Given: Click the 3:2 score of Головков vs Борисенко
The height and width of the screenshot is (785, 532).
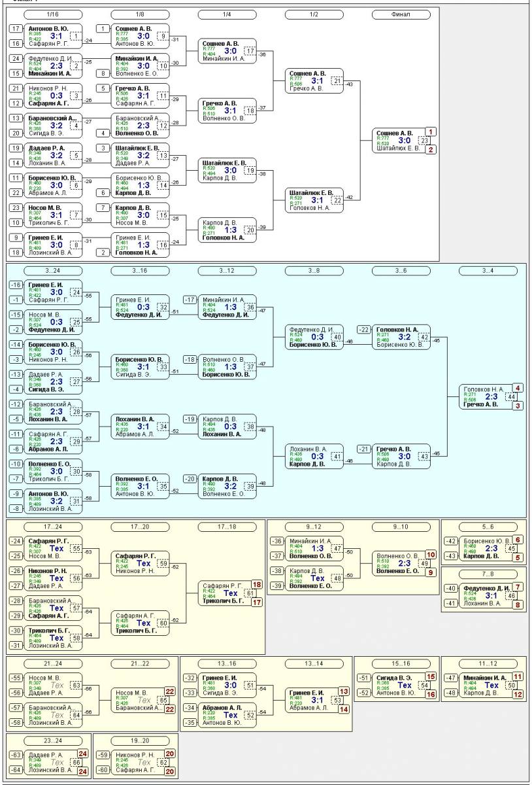Looking at the screenshot, I should (x=404, y=337).
